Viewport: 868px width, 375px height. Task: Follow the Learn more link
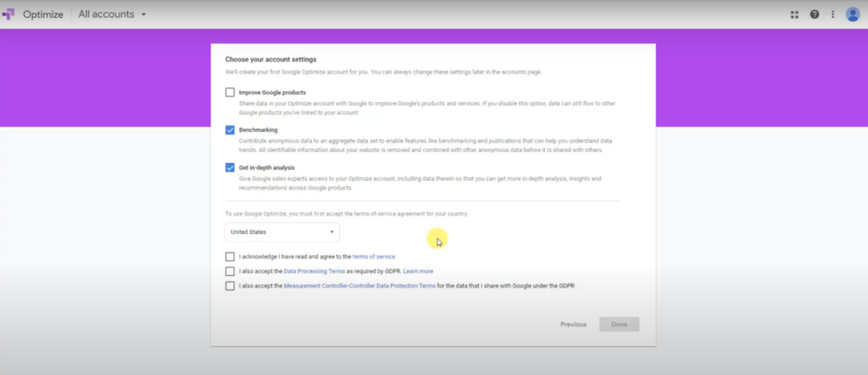click(418, 271)
